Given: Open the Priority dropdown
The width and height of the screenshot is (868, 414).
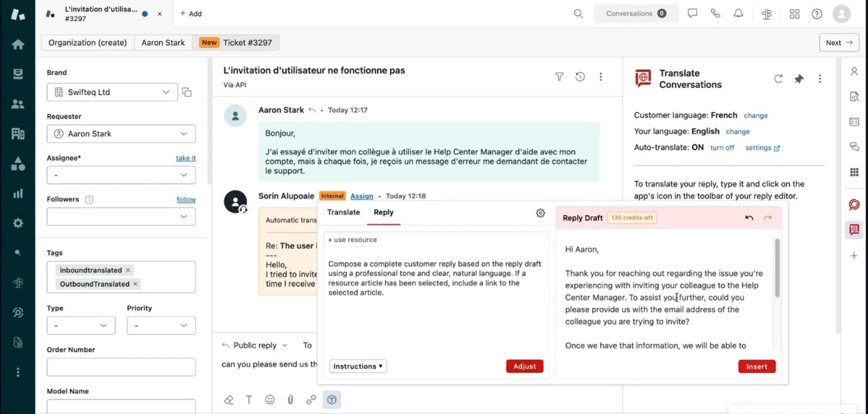Looking at the screenshot, I should coord(161,325).
